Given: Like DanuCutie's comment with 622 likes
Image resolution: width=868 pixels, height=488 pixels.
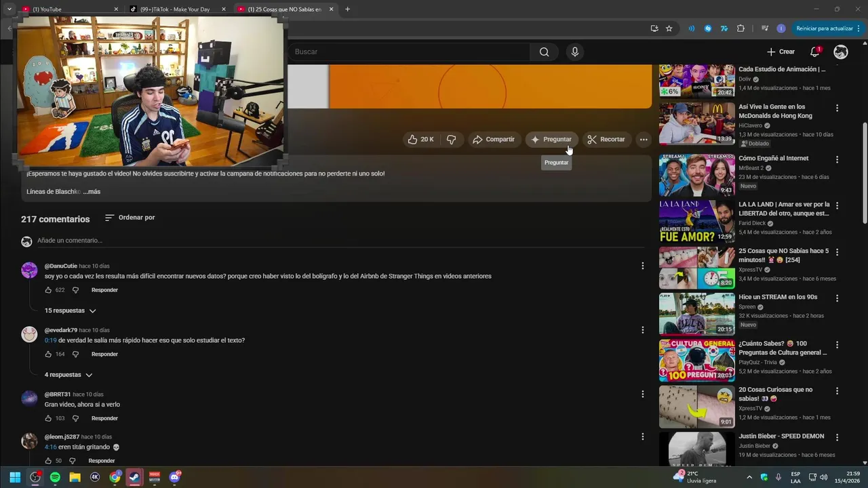Looking at the screenshot, I should coord(48,290).
